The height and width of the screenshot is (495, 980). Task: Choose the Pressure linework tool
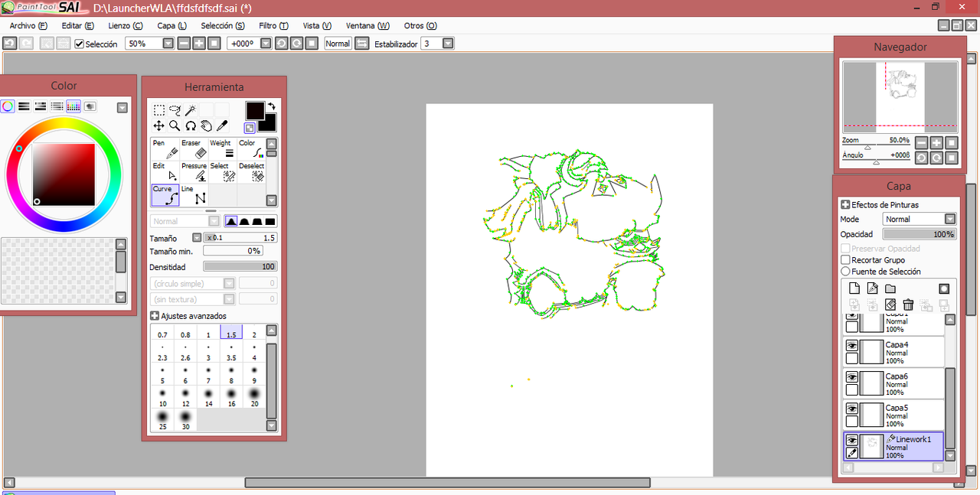click(x=194, y=172)
